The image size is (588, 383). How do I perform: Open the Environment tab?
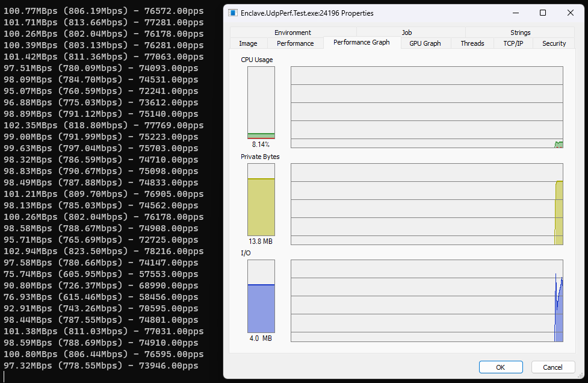tap(293, 33)
